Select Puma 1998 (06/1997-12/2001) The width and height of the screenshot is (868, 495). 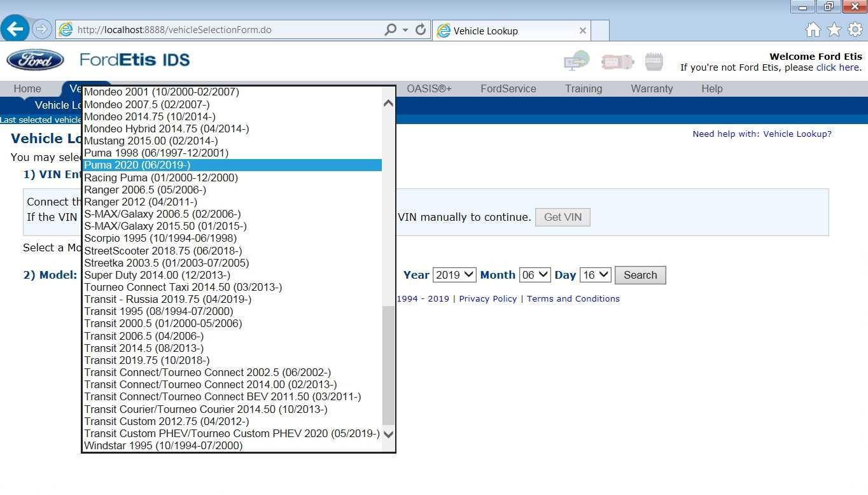[233, 153]
